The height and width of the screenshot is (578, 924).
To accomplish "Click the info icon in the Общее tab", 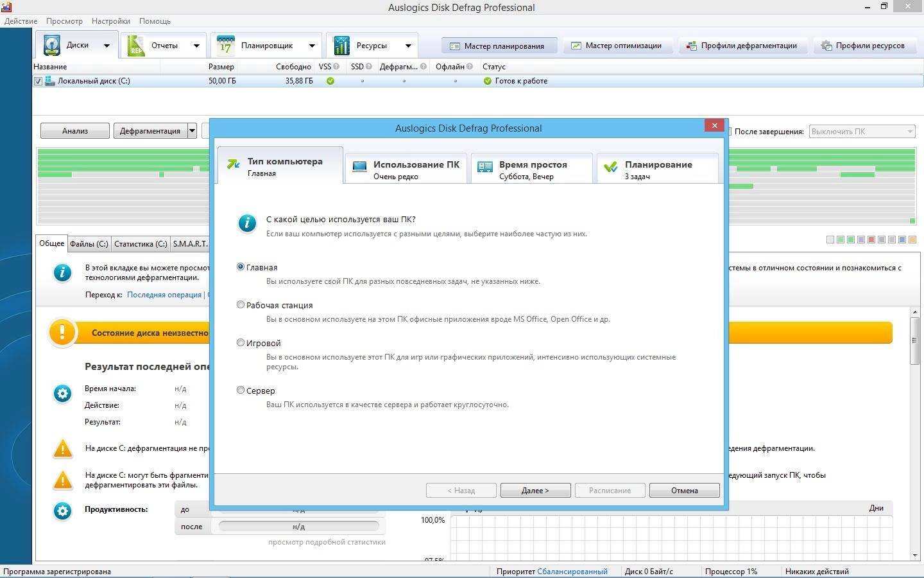I will pyautogui.click(x=62, y=273).
